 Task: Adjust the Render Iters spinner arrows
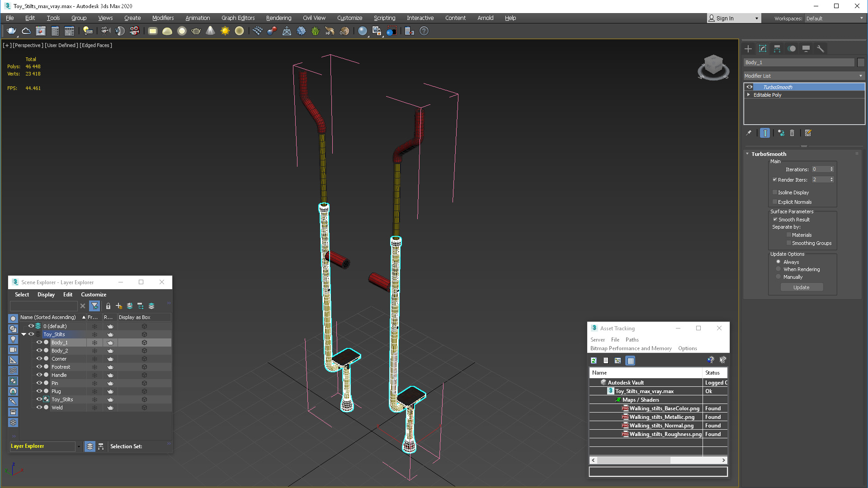[x=832, y=179]
